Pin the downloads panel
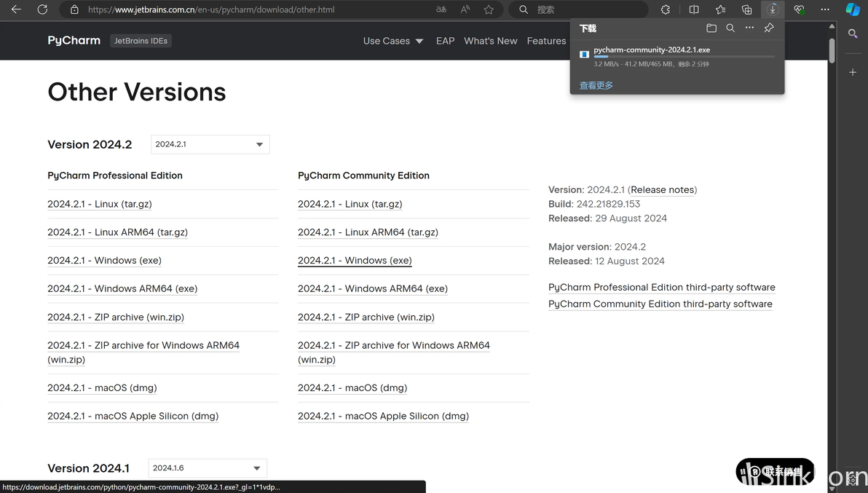 [769, 28]
